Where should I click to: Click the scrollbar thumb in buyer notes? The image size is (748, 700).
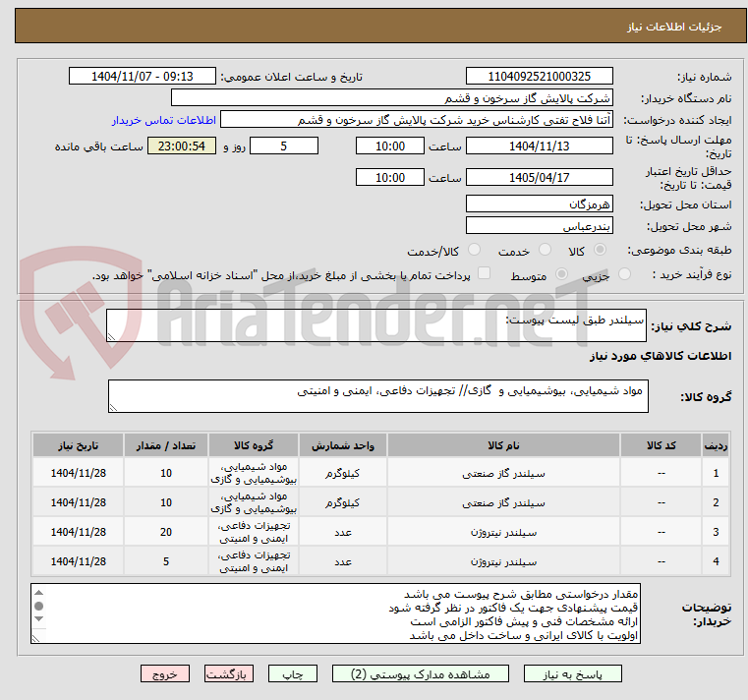click(39, 606)
